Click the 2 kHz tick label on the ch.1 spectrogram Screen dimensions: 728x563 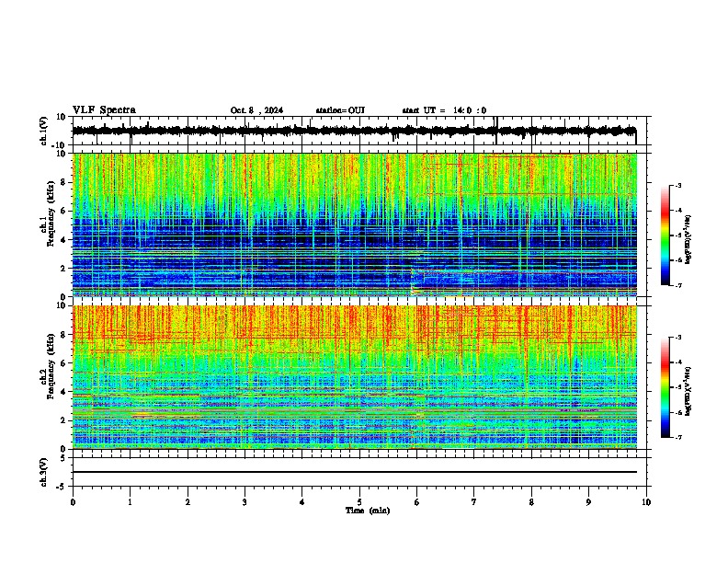click(x=63, y=268)
